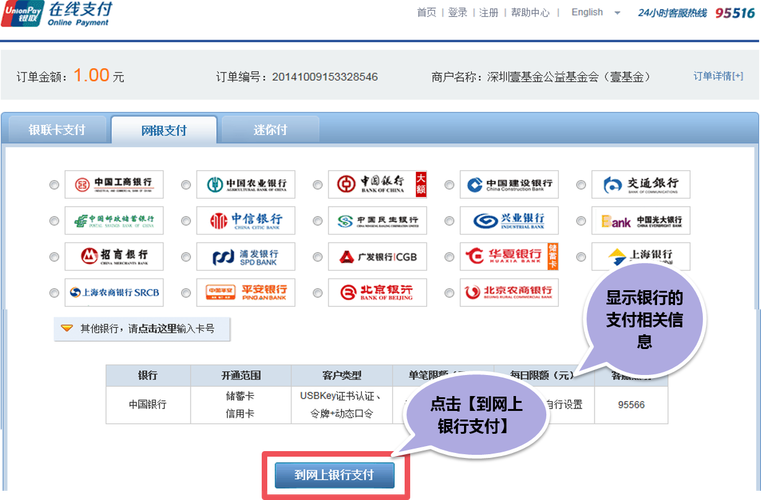Select the radio button for 平安银行

tap(186, 293)
